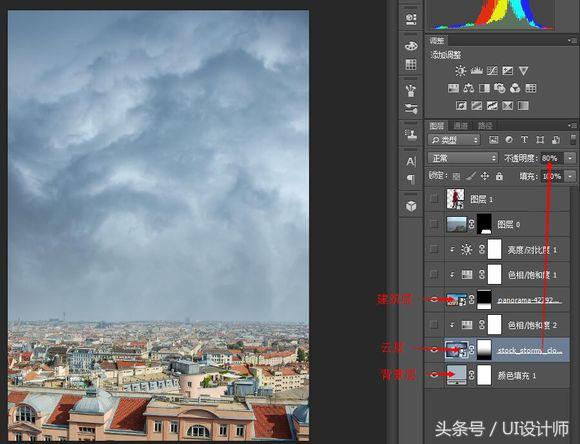The width and height of the screenshot is (580, 444).
Task: Add a Black & White adjustment layer
Action: pos(484,88)
